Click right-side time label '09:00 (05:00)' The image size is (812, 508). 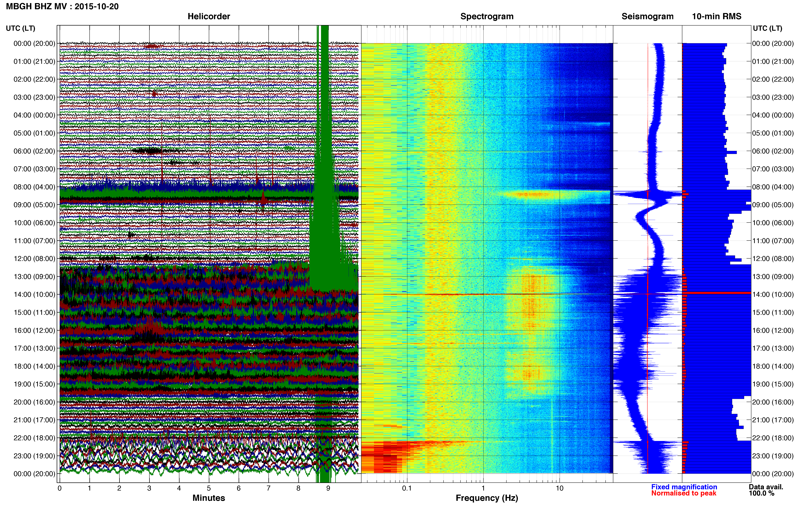(x=773, y=205)
